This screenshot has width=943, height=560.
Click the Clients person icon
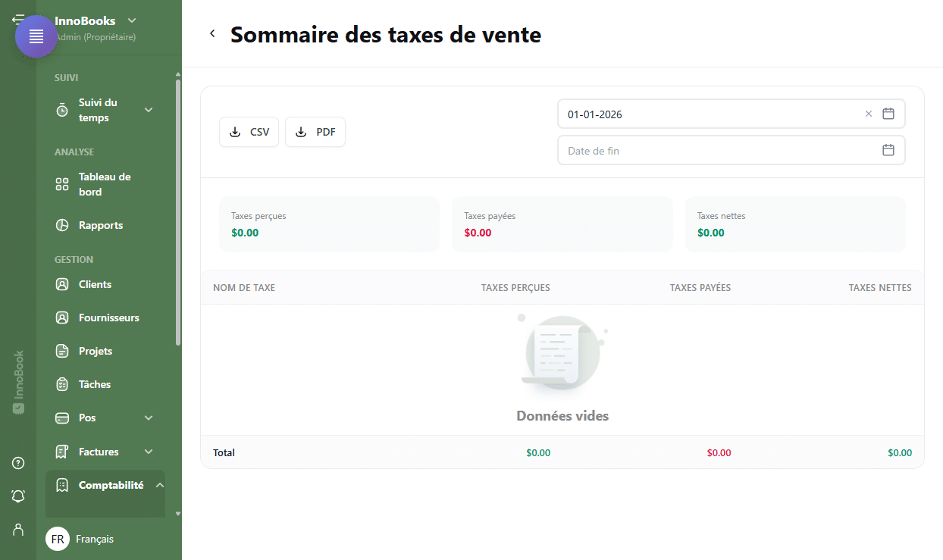pyautogui.click(x=62, y=284)
